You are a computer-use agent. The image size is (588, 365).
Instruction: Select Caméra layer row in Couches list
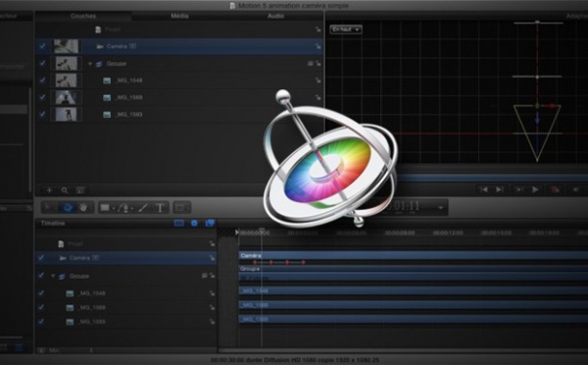(179, 46)
